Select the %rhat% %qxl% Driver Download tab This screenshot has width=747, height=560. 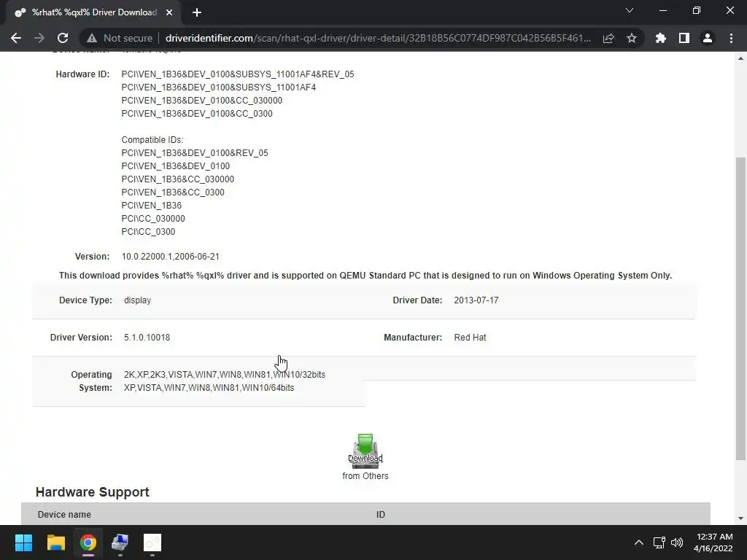94,13
